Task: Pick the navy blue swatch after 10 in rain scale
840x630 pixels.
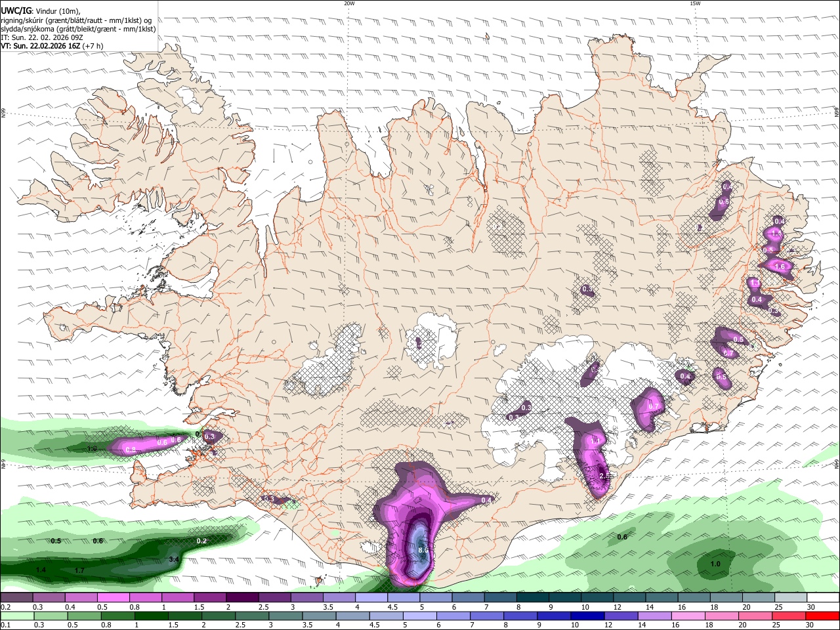Action: [587, 616]
